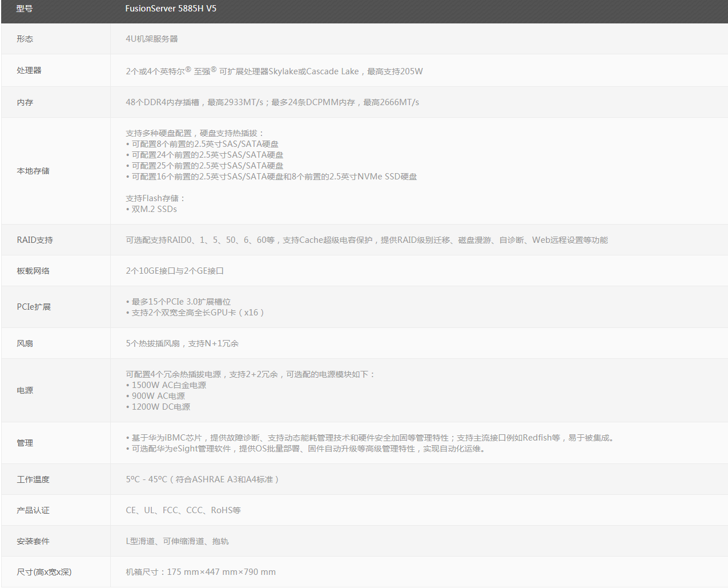Select the FusionServer 5885H V5 header text

coord(171,9)
